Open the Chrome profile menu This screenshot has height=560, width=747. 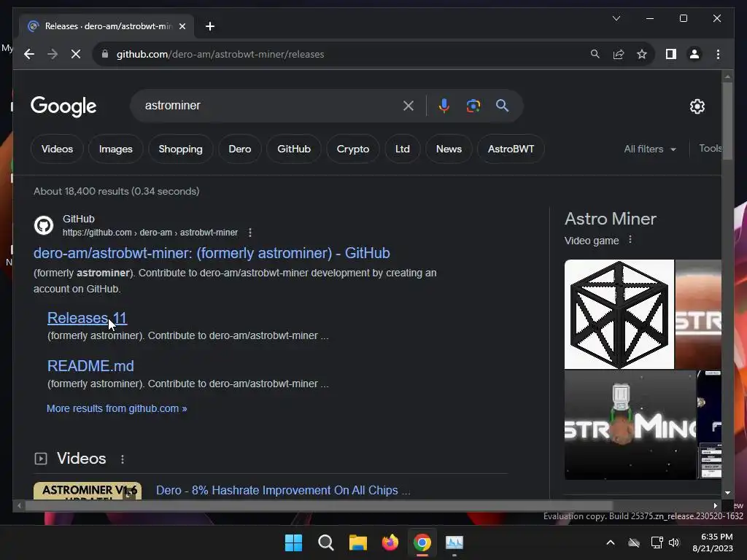(694, 54)
